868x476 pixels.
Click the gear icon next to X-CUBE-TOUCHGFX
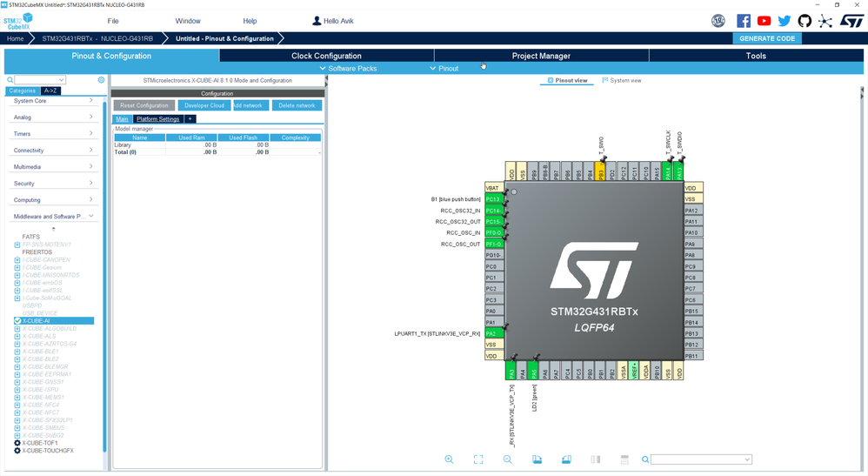coord(17,451)
